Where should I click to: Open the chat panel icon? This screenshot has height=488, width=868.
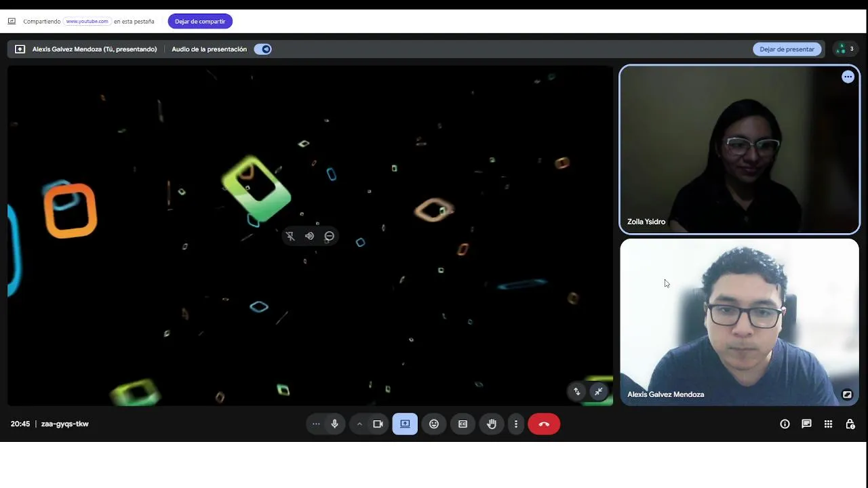pyautogui.click(x=806, y=424)
